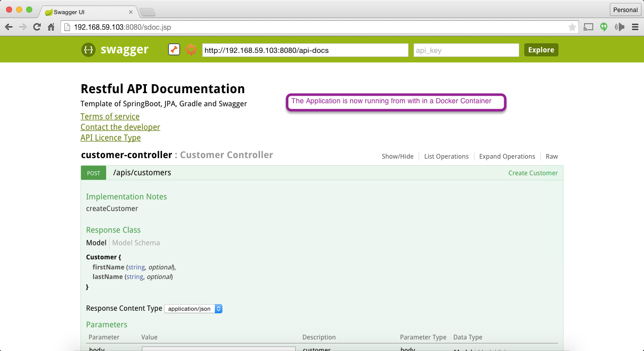Click the swagger title text

(x=124, y=49)
